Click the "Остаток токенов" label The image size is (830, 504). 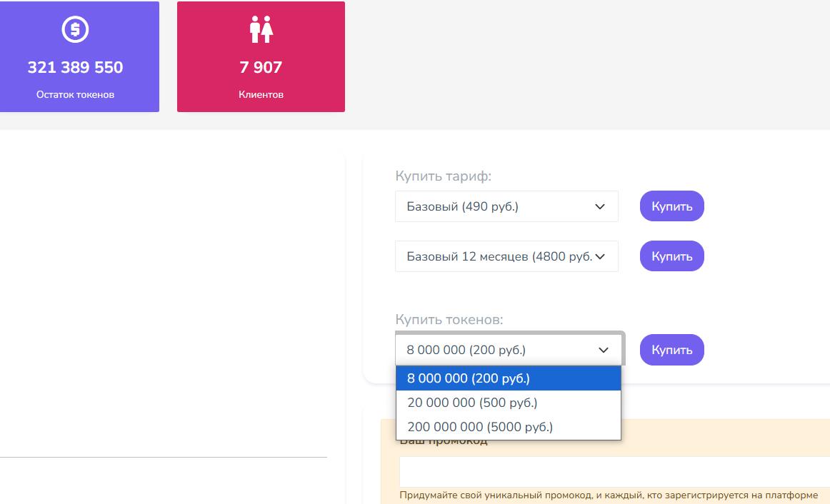pyautogui.click(x=75, y=94)
